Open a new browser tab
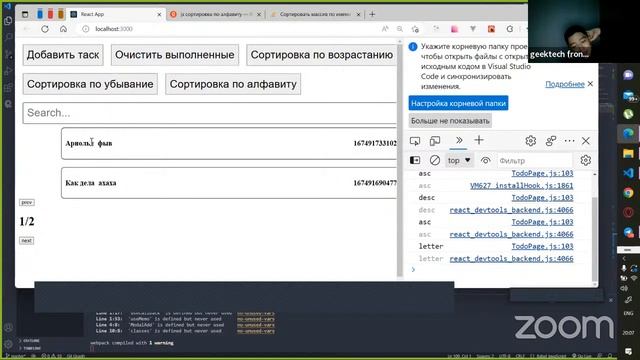 [x=372, y=14]
